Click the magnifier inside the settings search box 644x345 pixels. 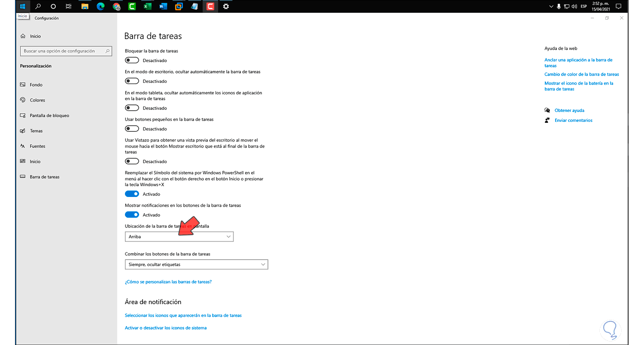pyautogui.click(x=108, y=51)
